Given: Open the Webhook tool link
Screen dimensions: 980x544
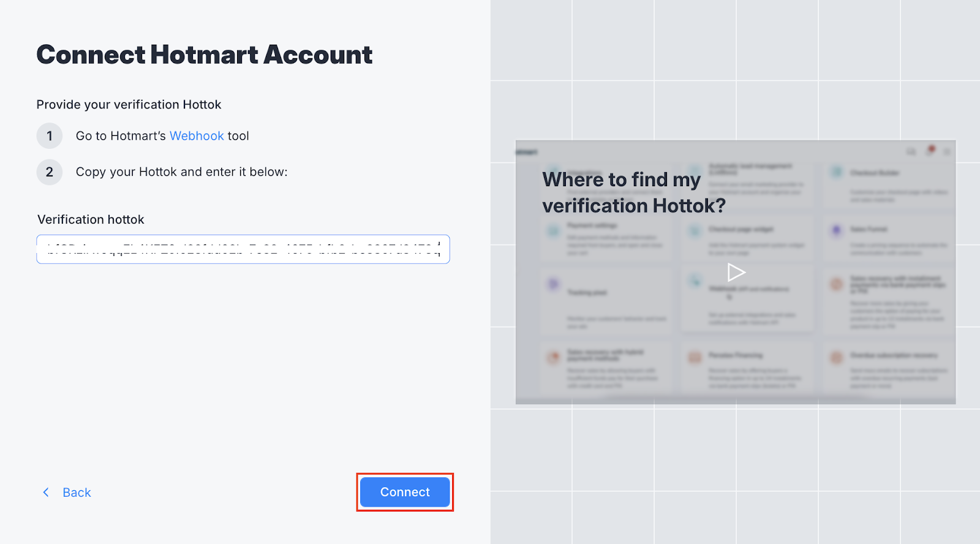Looking at the screenshot, I should coord(197,136).
